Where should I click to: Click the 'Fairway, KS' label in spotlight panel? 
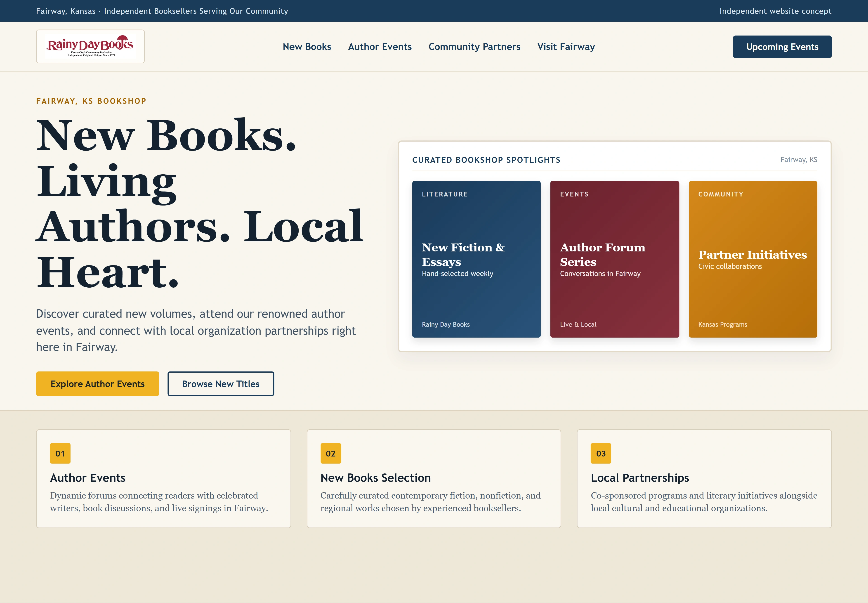(x=799, y=159)
